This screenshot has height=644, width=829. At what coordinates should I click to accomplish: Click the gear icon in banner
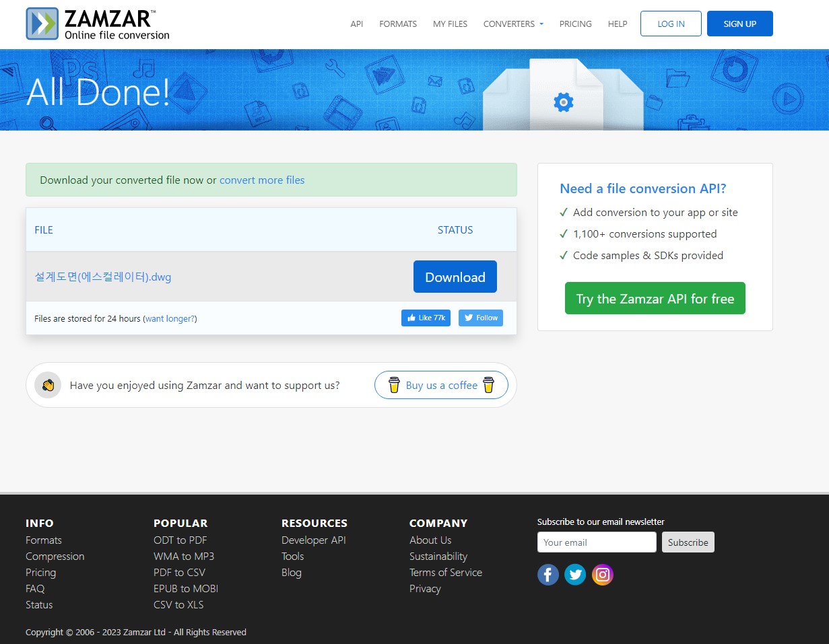point(563,102)
